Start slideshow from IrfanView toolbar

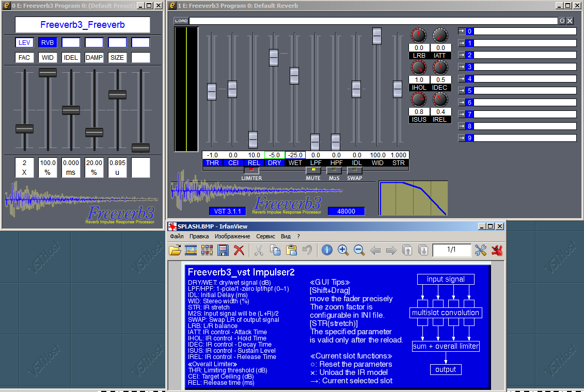click(x=191, y=250)
